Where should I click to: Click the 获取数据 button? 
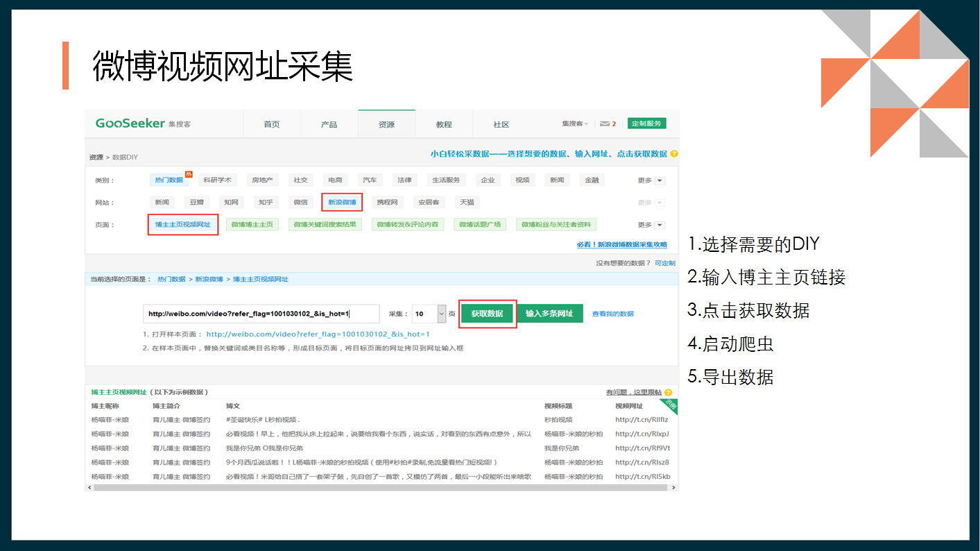487,314
